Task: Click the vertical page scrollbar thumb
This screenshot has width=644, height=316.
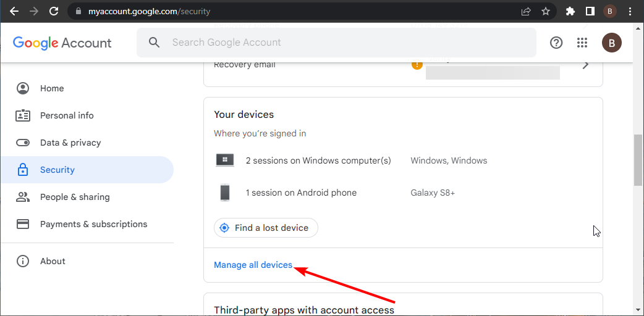Action: coord(638,159)
